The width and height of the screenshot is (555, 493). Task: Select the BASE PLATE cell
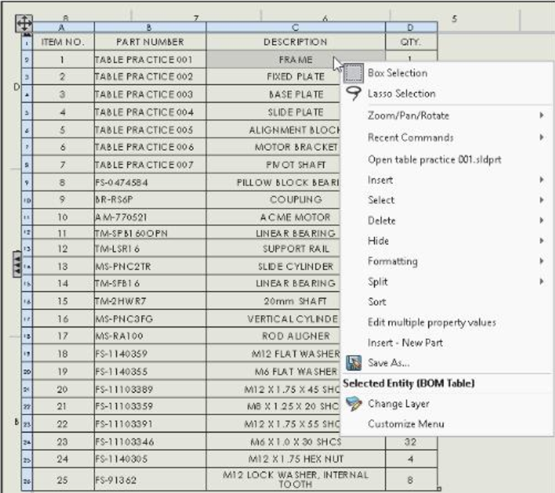[273, 94]
